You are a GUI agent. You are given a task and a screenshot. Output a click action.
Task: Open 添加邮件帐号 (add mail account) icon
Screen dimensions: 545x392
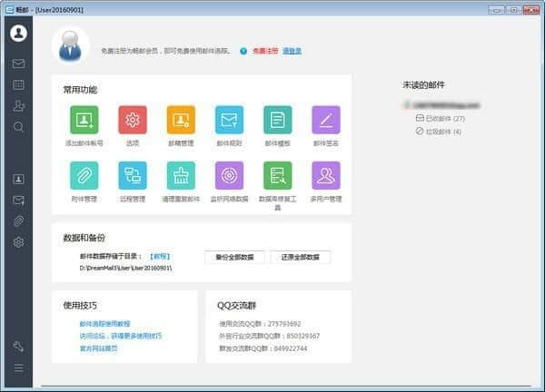84,120
